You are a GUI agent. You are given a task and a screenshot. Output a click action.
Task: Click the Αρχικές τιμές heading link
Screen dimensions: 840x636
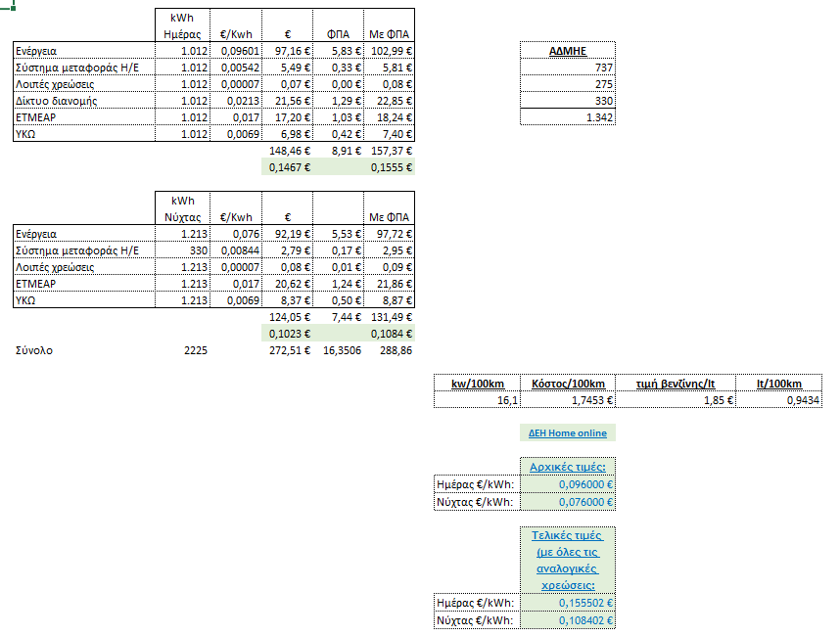click(x=567, y=467)
